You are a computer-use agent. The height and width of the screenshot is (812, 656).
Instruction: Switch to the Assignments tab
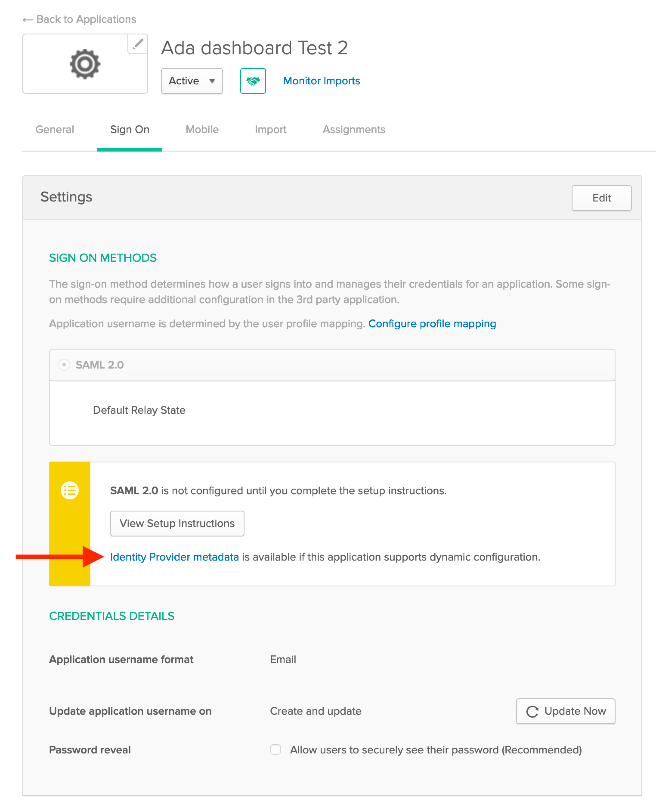pyautogui.click(x=354, y=130)
